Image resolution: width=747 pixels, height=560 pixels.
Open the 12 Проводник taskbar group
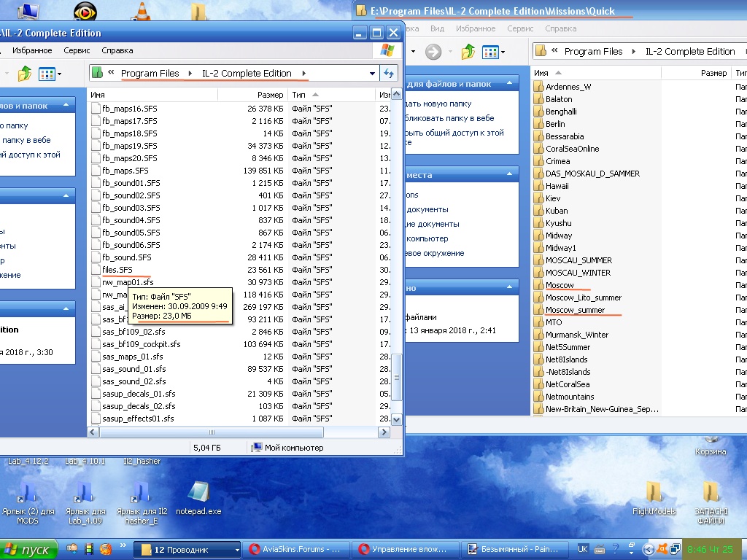187,550
